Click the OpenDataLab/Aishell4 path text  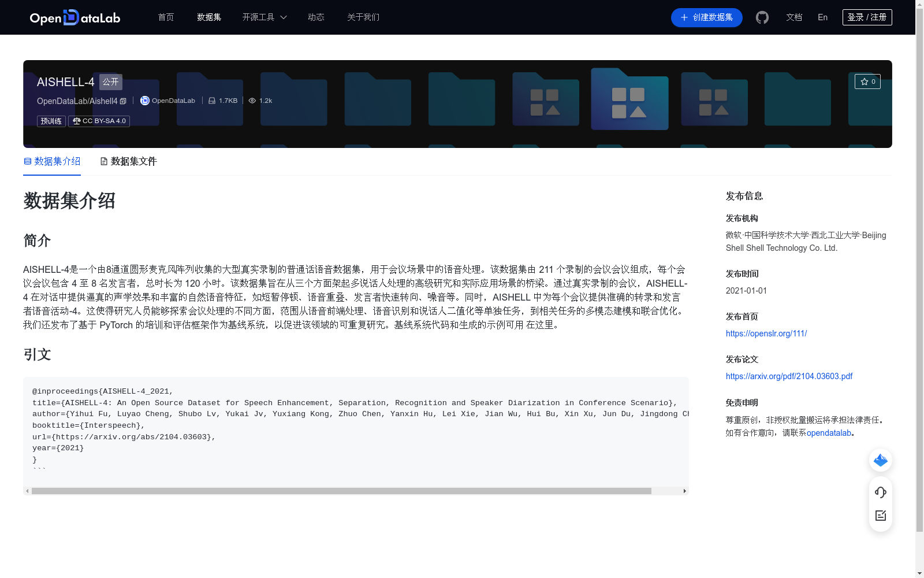[77, 101]
